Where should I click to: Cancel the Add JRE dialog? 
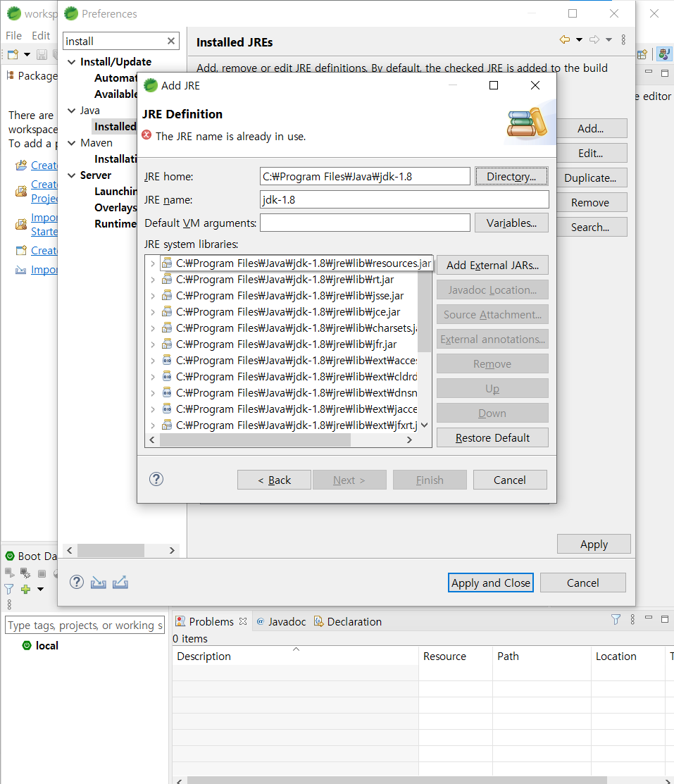[x=510, y=480]
